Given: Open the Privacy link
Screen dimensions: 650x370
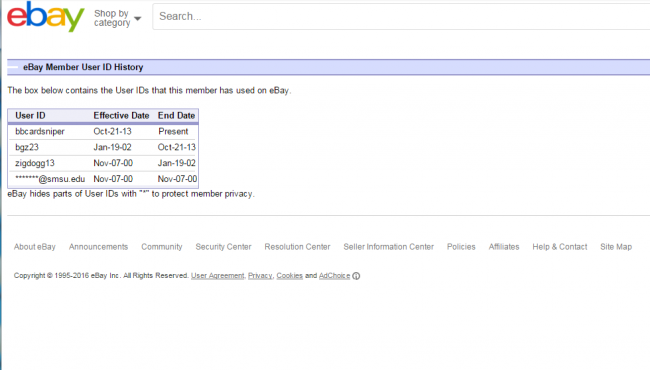Looking at the screenshot, I should (x=260, y=276).
